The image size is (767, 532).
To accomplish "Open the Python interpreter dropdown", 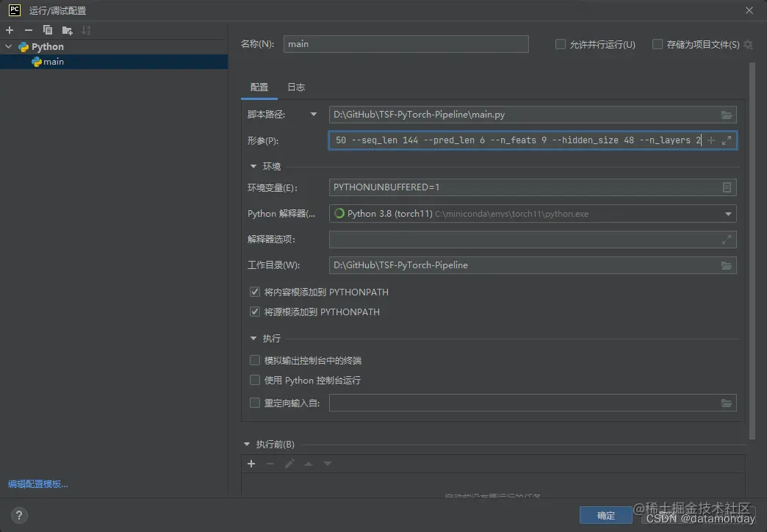I will [728, 214].
